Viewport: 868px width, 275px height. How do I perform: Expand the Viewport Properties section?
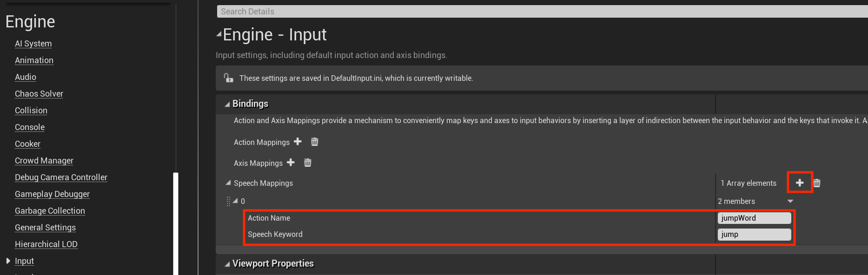coord(226,263)
